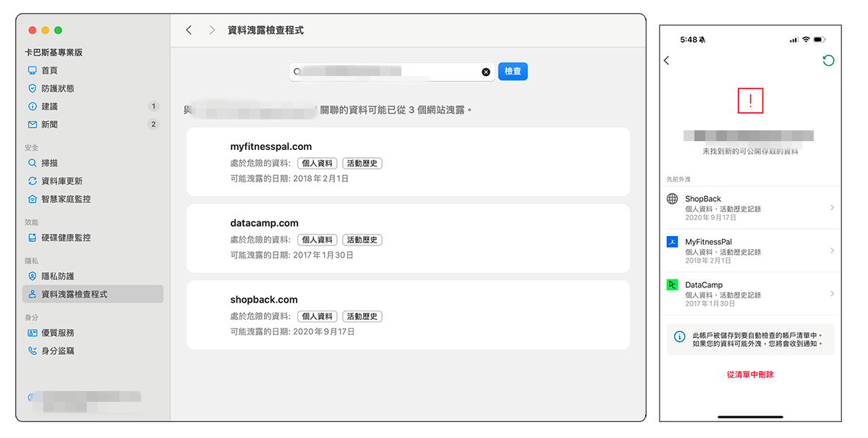The height and width of the screenshot is (438, 868).
Task: Click the date 2020年9月17日 in shopback.com card
Action: tap(324, 332)
